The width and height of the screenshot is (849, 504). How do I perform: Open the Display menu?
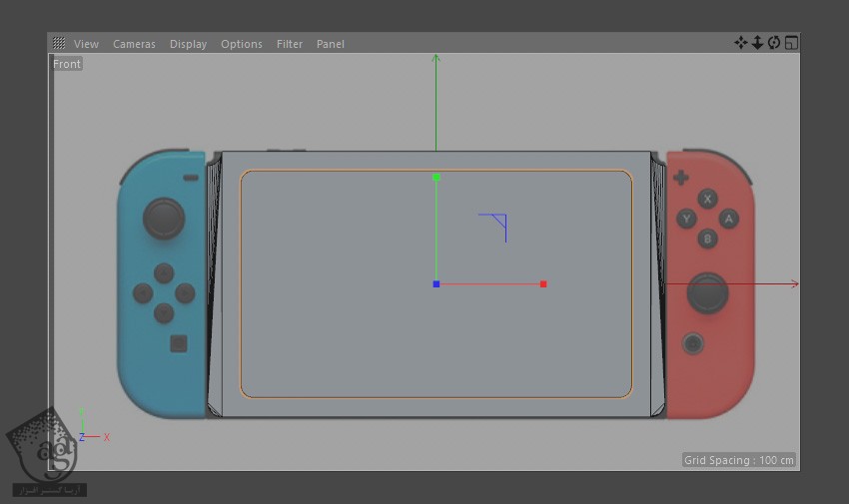click(188, 44)
